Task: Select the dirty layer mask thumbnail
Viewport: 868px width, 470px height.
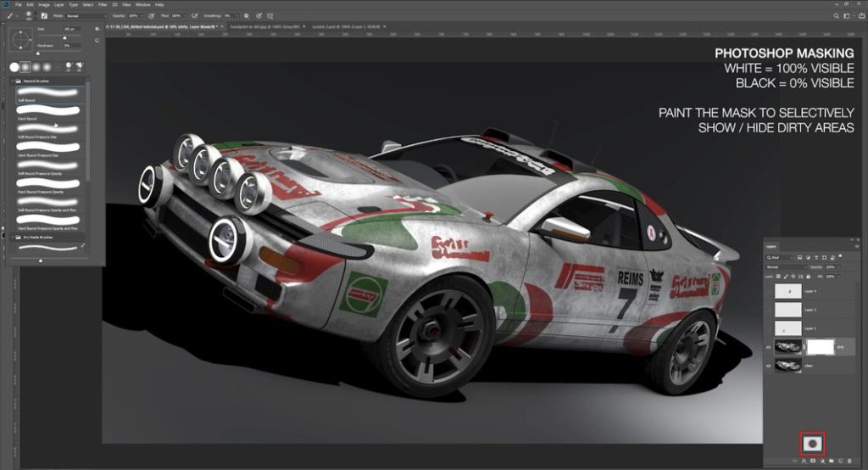Action: point(821,348)
